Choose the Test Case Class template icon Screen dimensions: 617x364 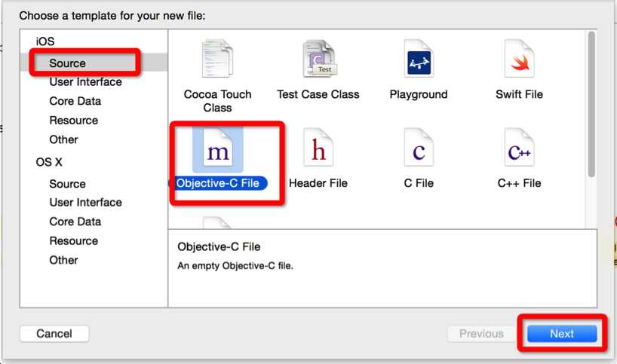320,59
